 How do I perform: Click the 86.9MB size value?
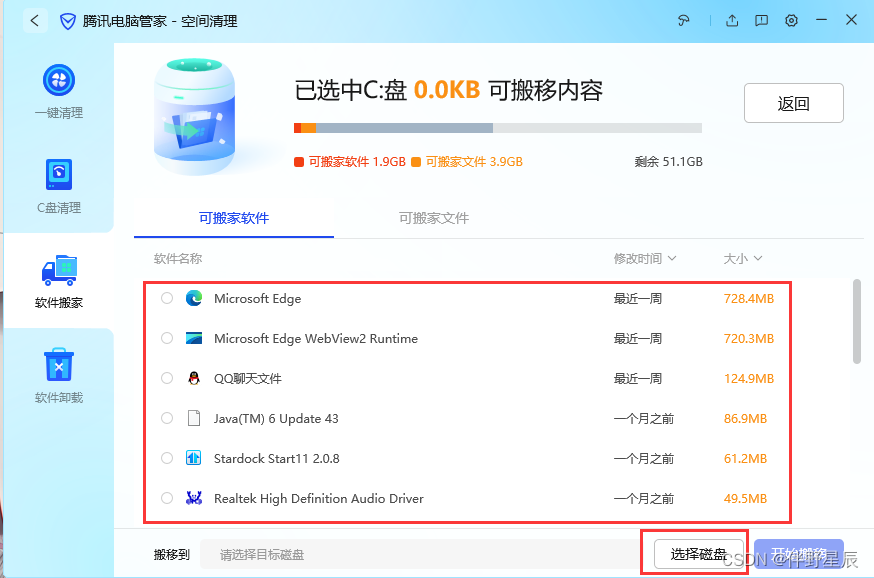[746, 419]
